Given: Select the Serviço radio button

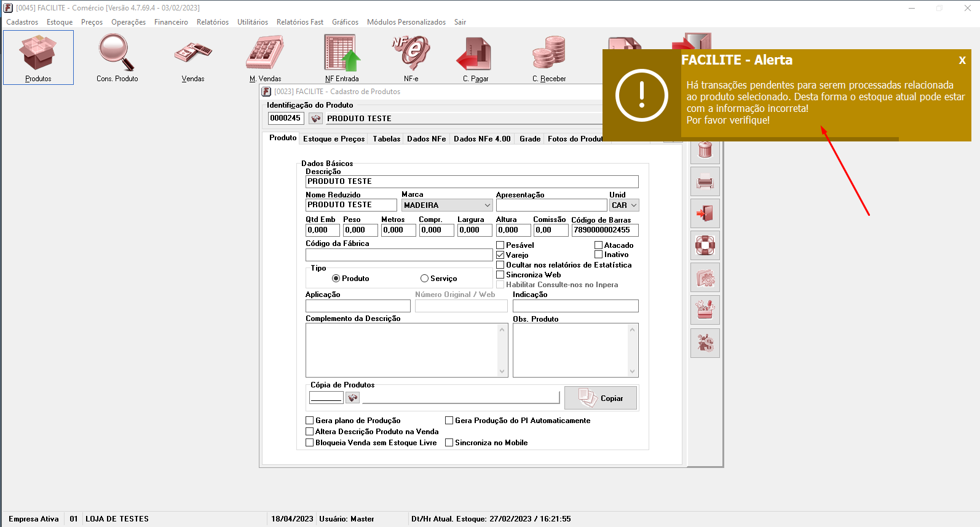Looking at the screenshot, I should click(x=424, y=279).
